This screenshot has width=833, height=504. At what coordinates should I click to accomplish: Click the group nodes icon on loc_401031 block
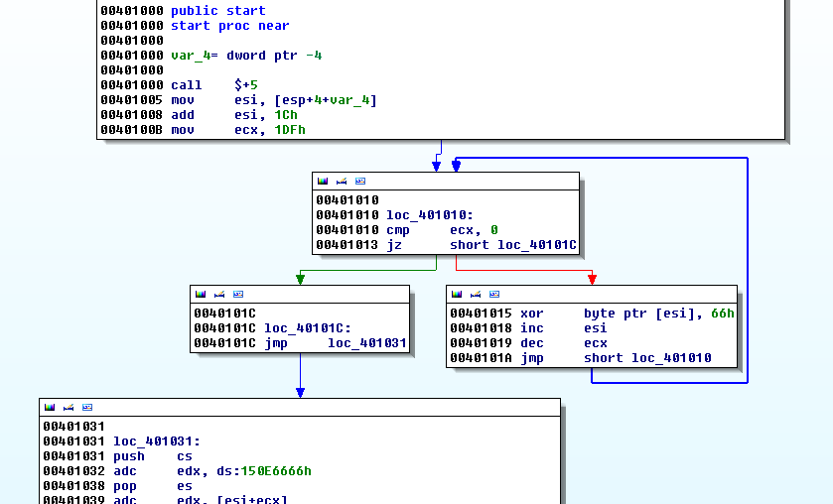[86, 408]
